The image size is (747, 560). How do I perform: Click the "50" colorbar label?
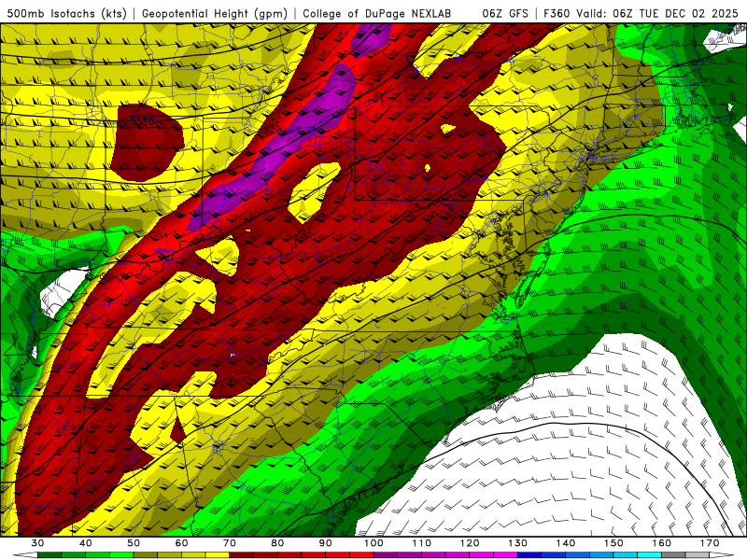coord(134,543)
